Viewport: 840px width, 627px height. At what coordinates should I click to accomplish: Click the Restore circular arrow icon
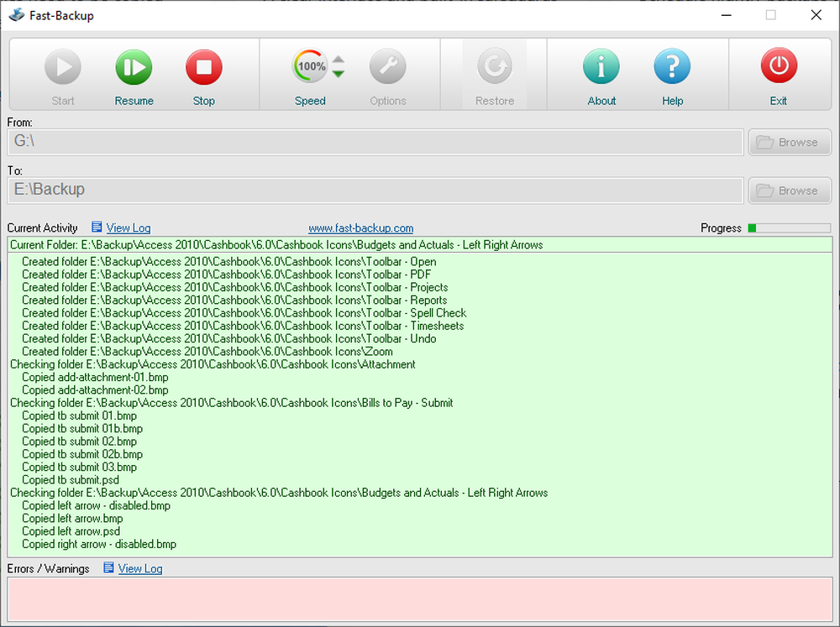point(495,66)
